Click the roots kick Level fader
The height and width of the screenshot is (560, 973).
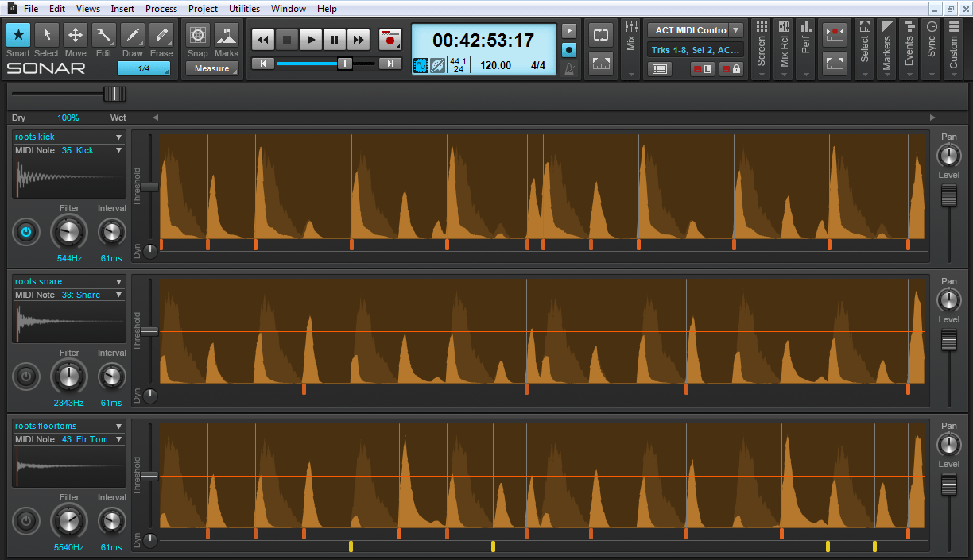coord(948,195)
